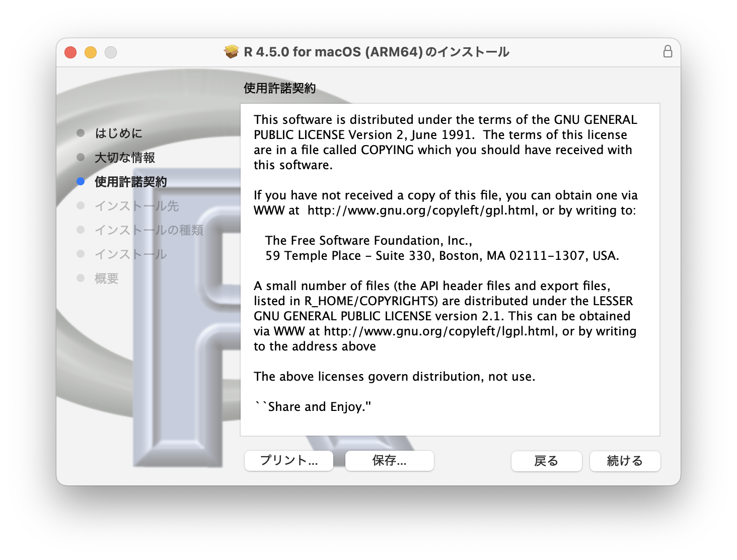Click the gray bullet beside 大切な情報
The width and height of the screenshot is (737, 560).
pos(81,157)
